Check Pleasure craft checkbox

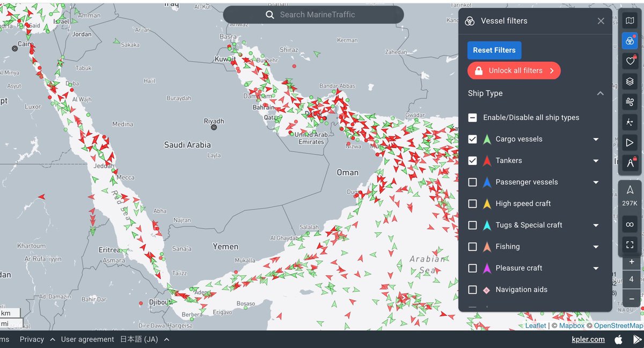472,268
